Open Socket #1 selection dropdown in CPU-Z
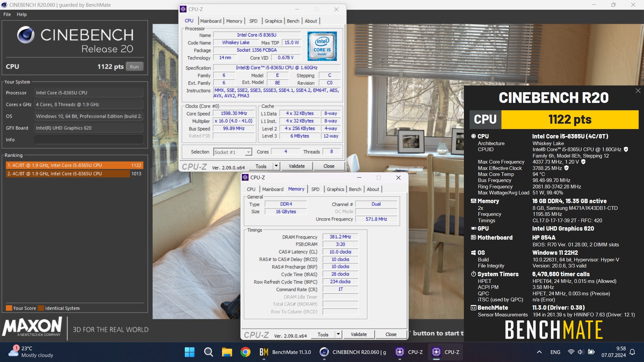This screenshot has width=644, height=362. pyautogui.click(x=232, y=152)
